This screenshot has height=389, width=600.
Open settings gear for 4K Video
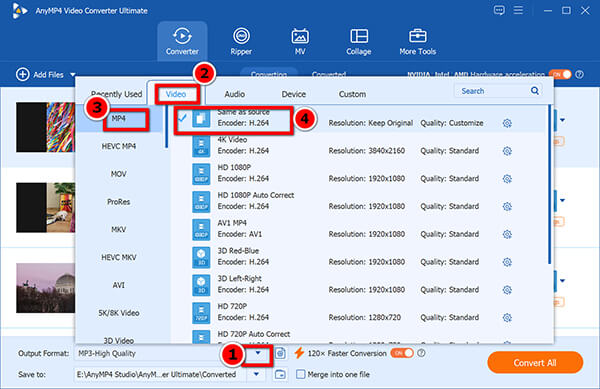click(507, 151)
